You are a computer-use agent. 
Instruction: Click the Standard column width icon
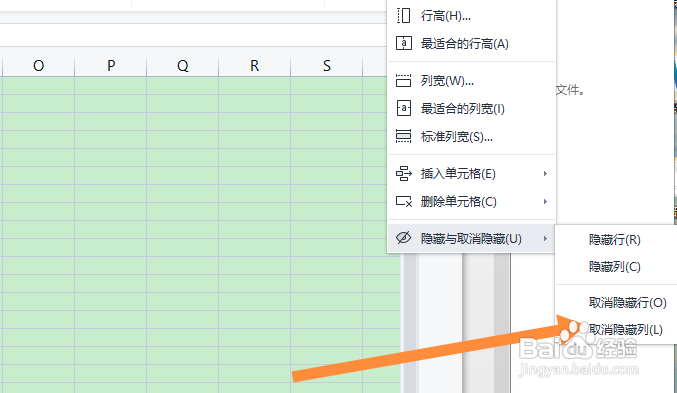(403, 136)
